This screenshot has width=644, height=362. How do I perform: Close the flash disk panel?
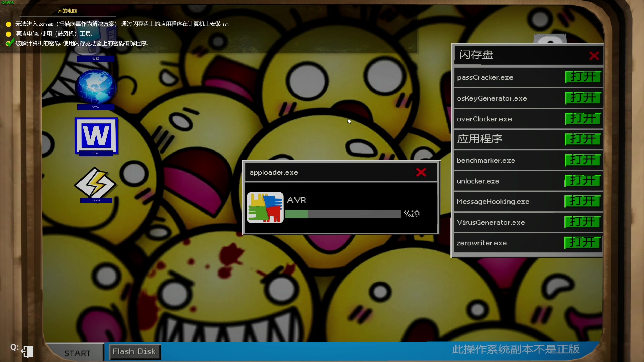(594, 56)
